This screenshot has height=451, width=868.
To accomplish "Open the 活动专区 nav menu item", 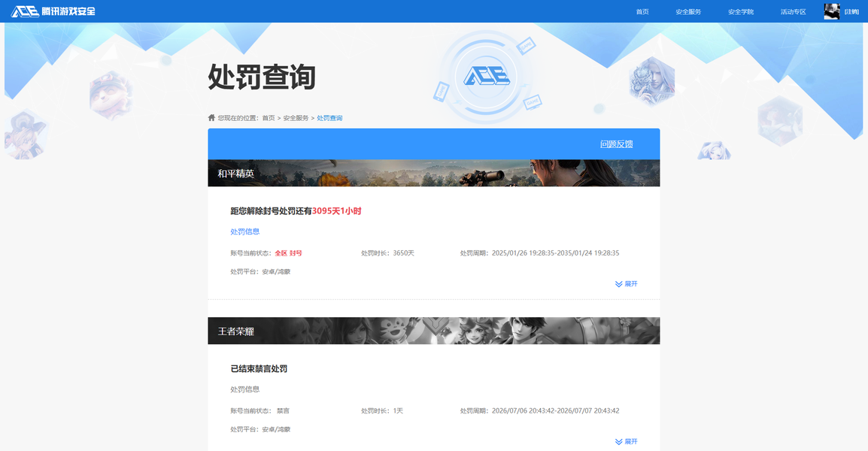I will 793,11.
